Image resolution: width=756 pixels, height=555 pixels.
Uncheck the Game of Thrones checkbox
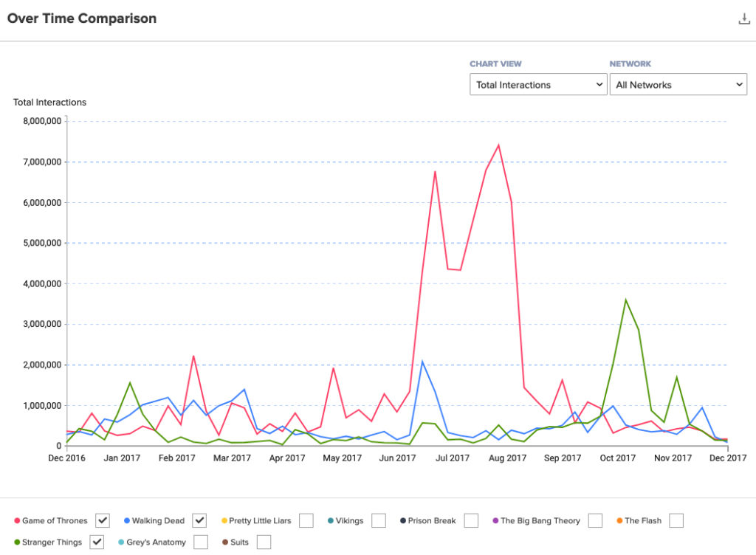click(x=103, y=521)
